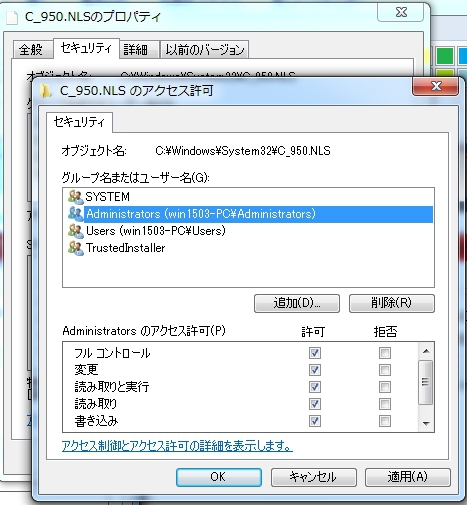Click file icon in C_950.NLS properties title bar
Screen dimensions: 467x505
tap(12, 17)
